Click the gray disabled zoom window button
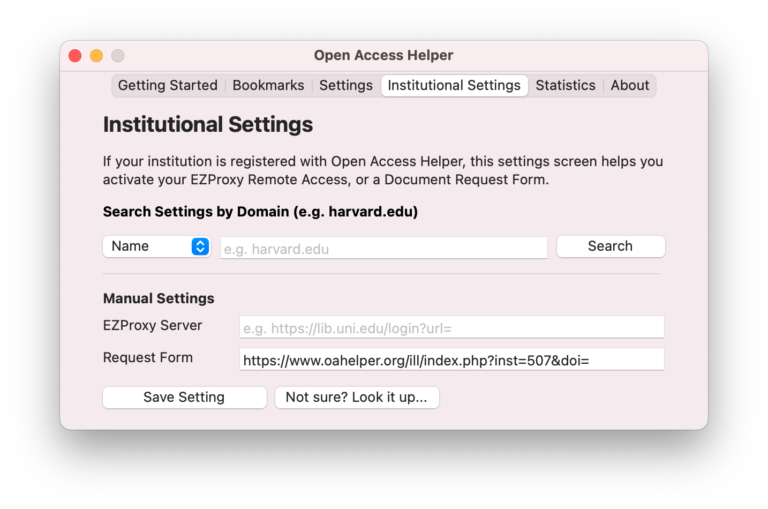This screenshot has width=768, height=509. [118, 56]
